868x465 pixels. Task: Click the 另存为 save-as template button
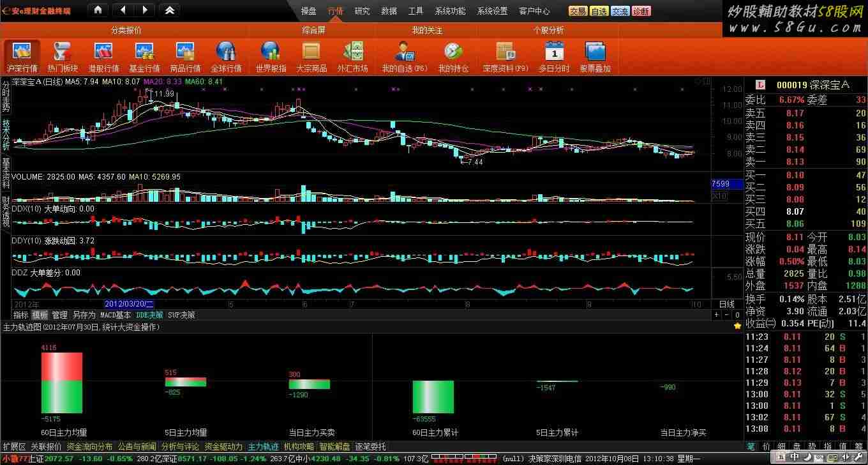pos(84,315)
